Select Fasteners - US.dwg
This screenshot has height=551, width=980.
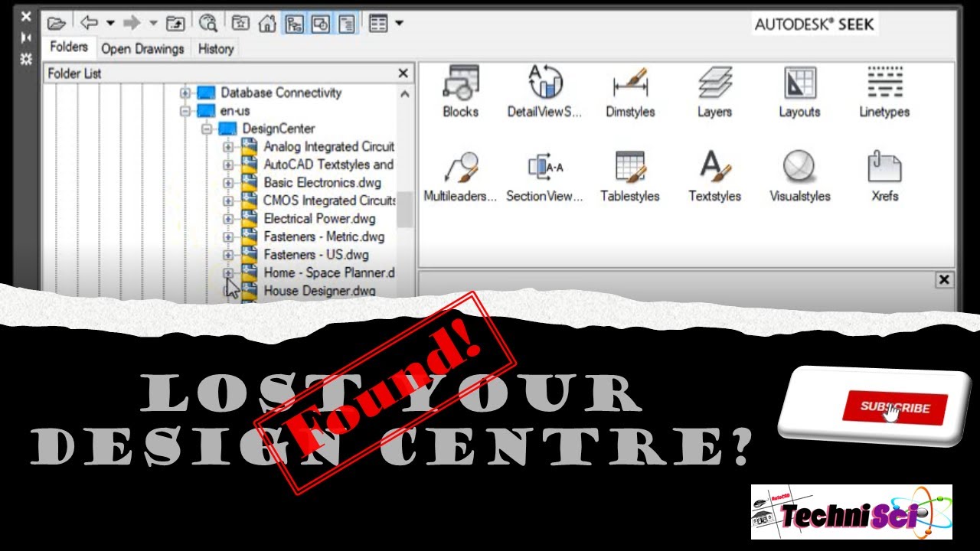click(316, 255)
